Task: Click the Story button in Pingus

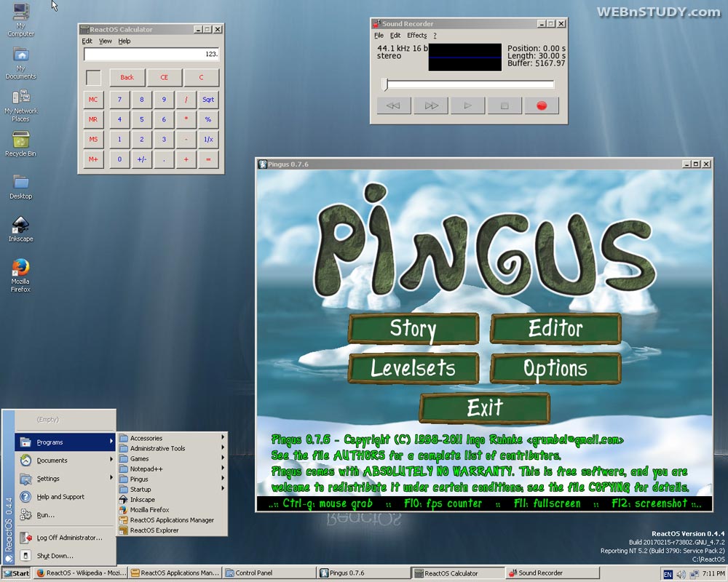Action: 414,329
